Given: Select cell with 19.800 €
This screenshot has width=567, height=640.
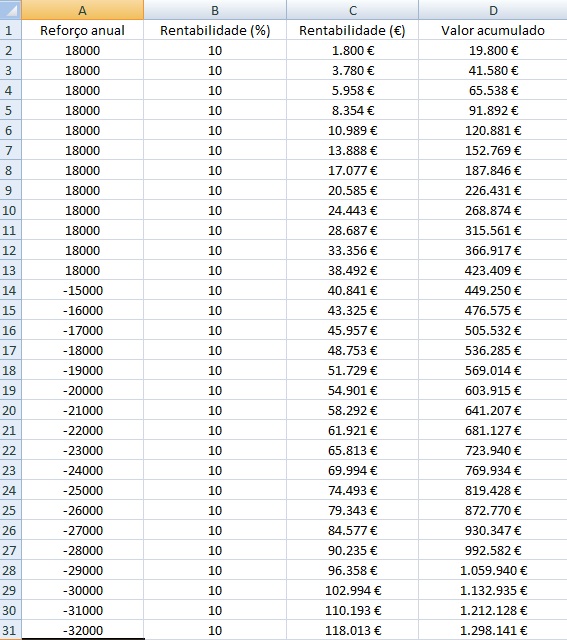Looking at the screenshot, I should (x=493, y=50).
